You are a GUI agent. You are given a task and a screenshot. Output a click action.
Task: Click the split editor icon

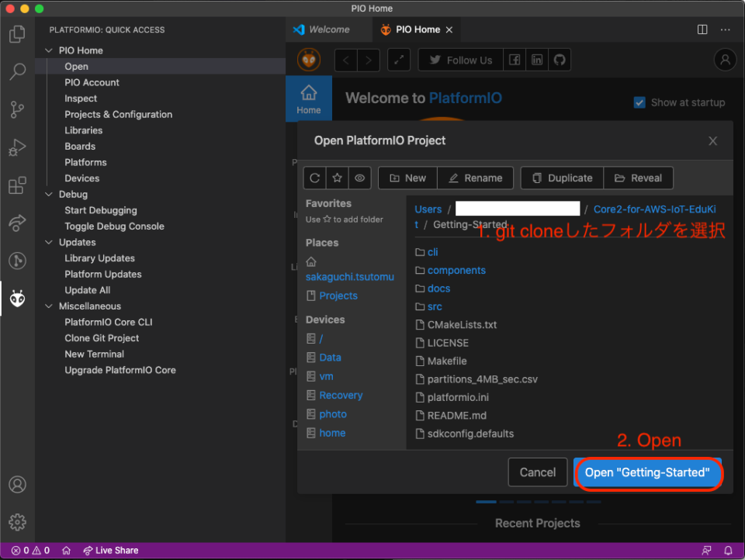pyautogui.click(x=702, y=29)
